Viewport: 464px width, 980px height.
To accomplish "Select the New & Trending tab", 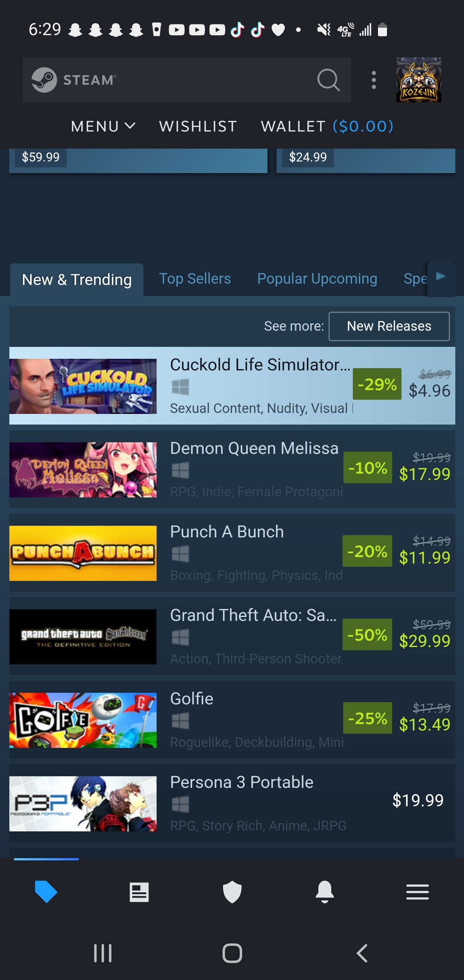I will tap(77, 279).
